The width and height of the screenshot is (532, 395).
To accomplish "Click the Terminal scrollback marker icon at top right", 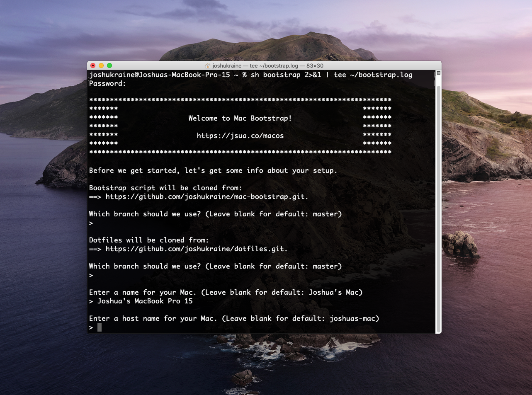I will coord(439,73).
